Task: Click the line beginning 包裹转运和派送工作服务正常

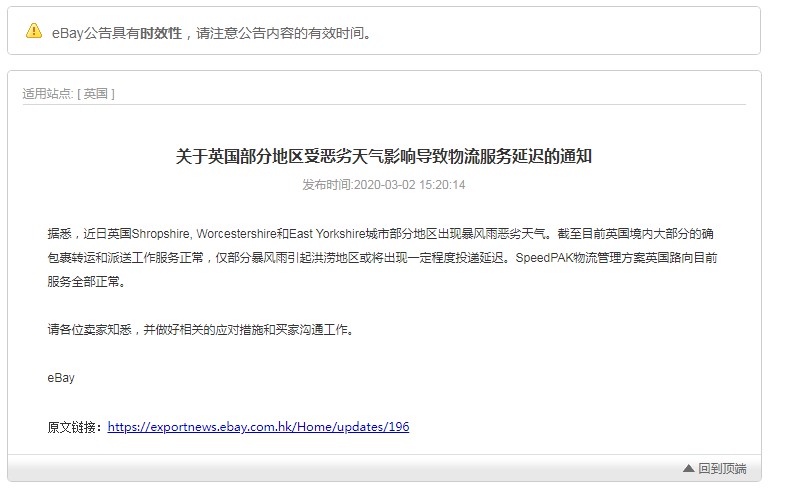Action: (382, 258)
